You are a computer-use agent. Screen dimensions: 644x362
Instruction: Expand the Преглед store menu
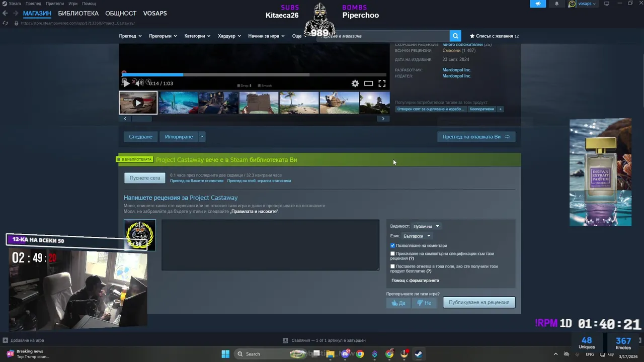130,36
